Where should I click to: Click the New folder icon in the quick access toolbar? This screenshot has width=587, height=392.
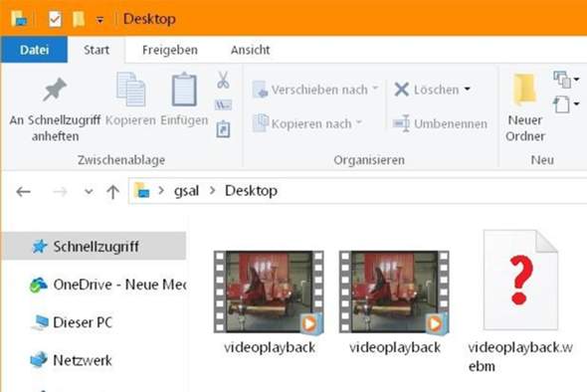point(79,19)
